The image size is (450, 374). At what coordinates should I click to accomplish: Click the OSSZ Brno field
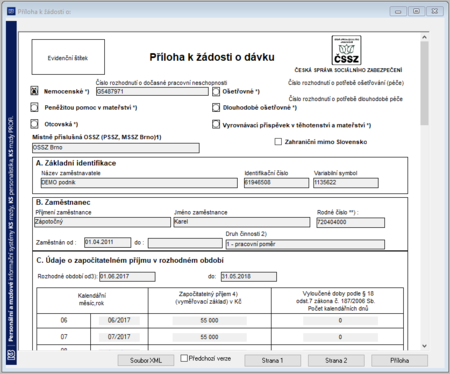click(x=116, y=148)
